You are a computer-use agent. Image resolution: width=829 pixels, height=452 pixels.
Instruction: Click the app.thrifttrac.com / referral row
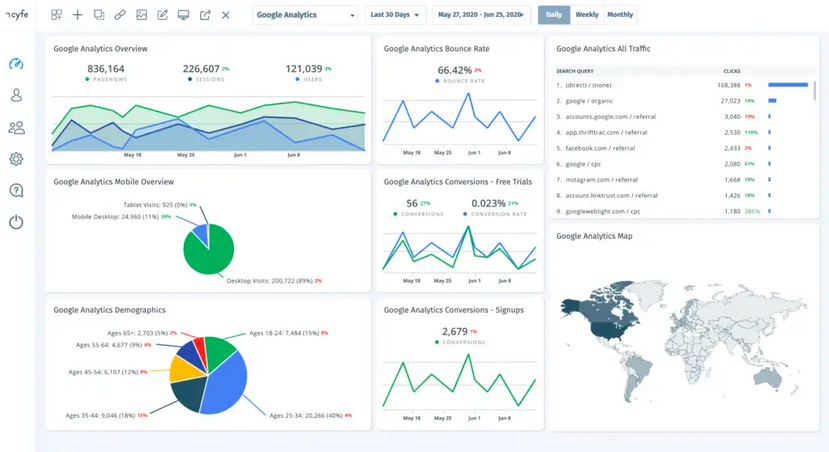(682, 133)
